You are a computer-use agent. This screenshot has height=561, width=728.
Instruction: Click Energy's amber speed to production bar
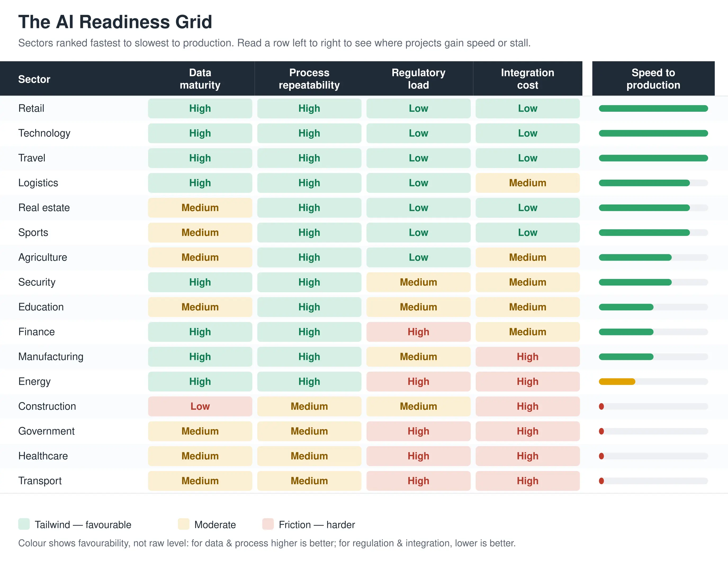617,382
